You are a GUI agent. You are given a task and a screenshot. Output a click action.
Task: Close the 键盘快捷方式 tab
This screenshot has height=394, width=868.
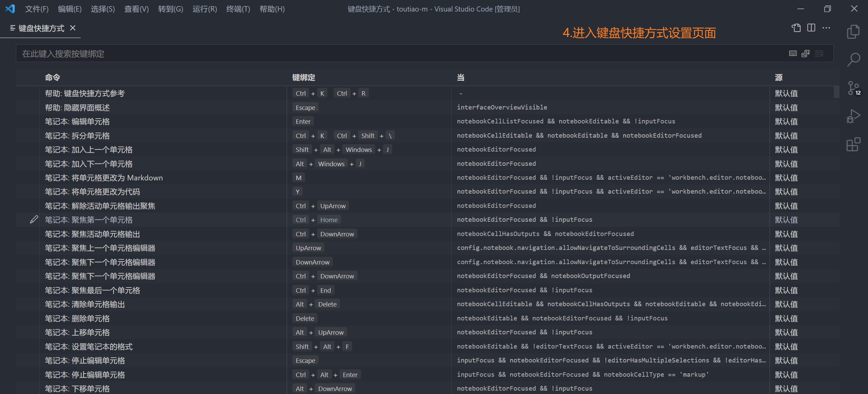(x=73, y=28)
